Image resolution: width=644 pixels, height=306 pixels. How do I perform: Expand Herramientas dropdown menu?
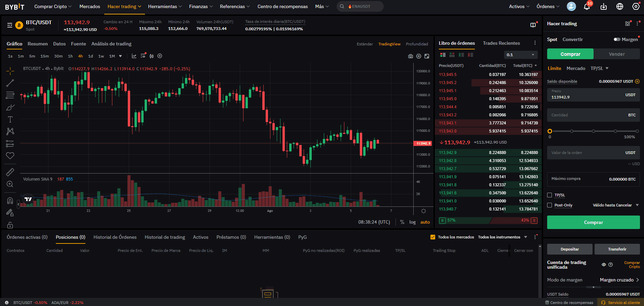click(x=165, y=6)
